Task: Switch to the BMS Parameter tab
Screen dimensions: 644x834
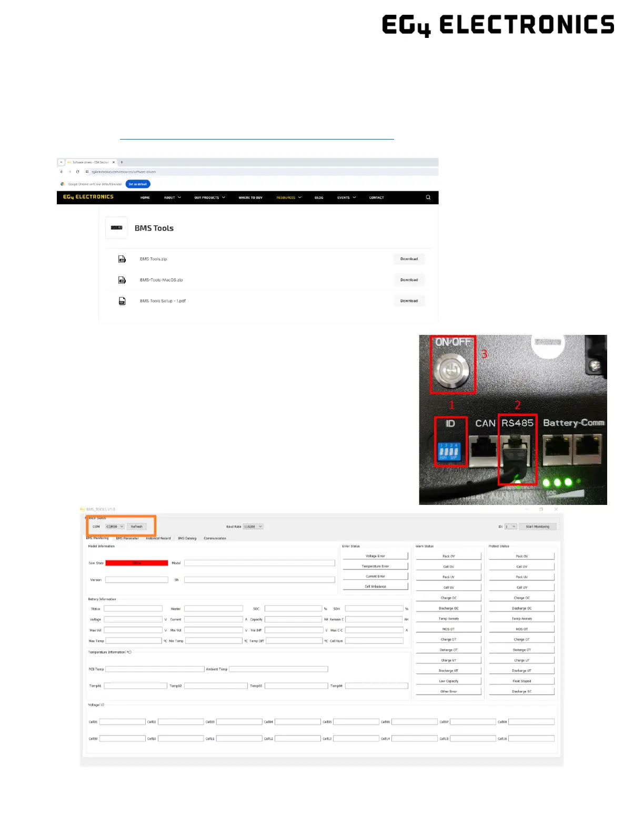Action: click(x=127, y=538)
